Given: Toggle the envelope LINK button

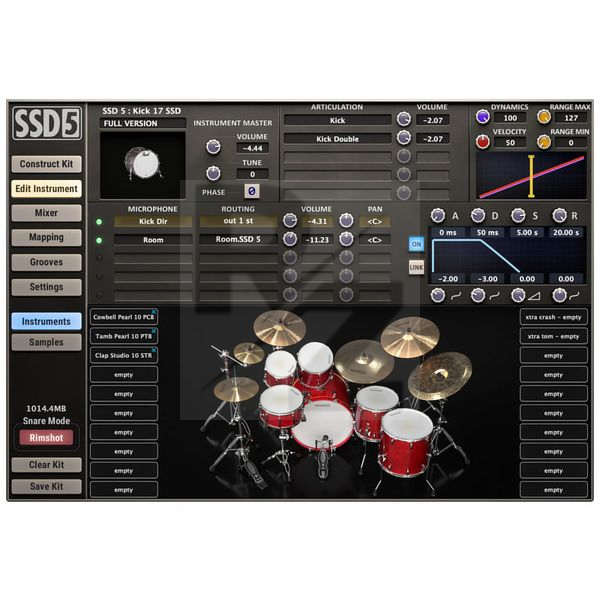Looking at the screenshot, I should pos(416,267).
